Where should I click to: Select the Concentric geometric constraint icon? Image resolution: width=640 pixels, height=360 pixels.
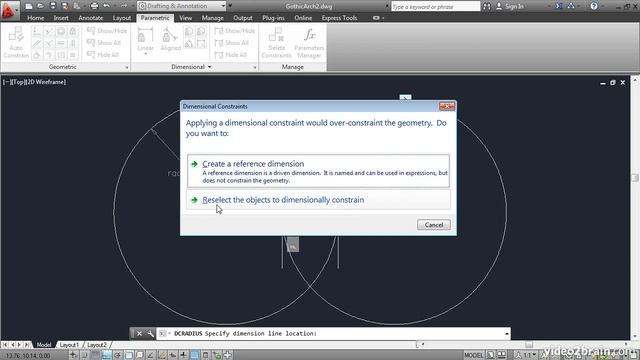[x=61, y=31]
